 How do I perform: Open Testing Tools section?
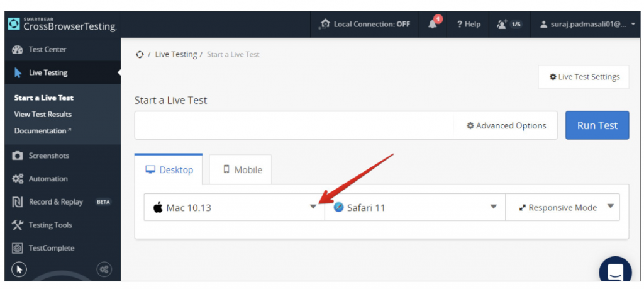pos(62,225)
